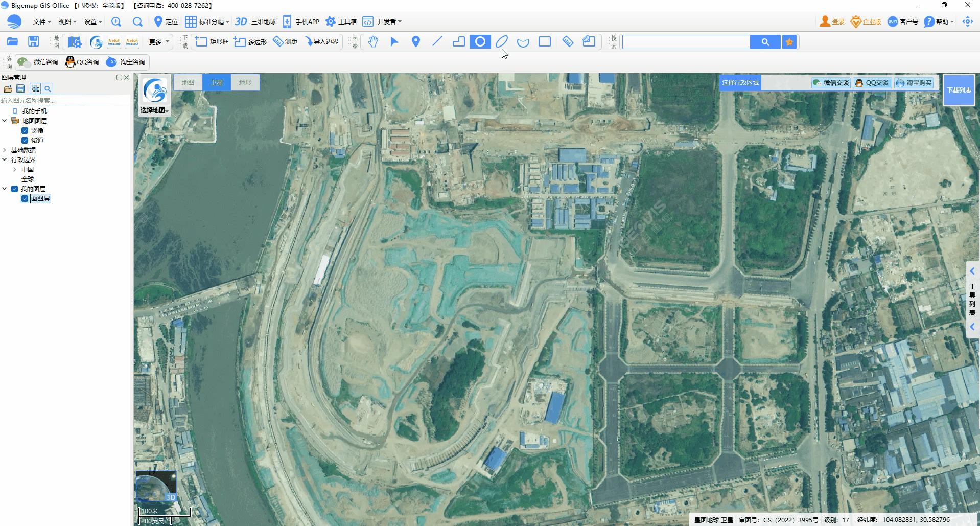Select the rectangle drawing tool
Image resolution: width=980 pixels, height=526 pixels.
[544, 41]
